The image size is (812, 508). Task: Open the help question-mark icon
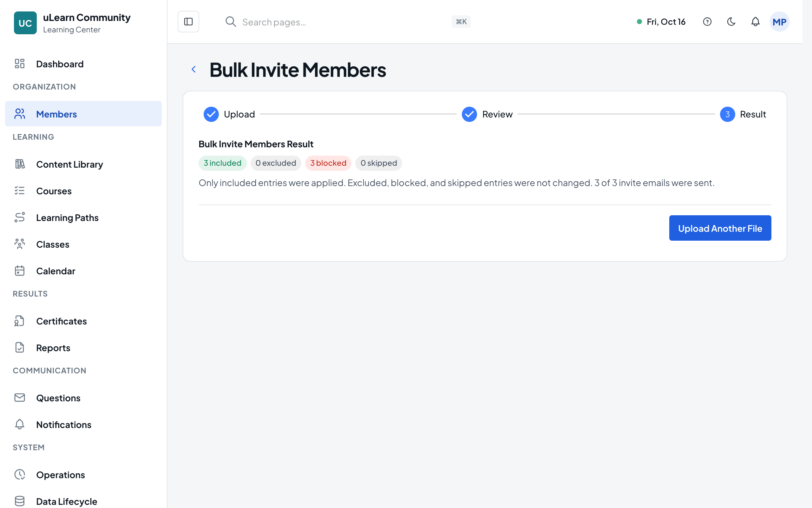707,22
